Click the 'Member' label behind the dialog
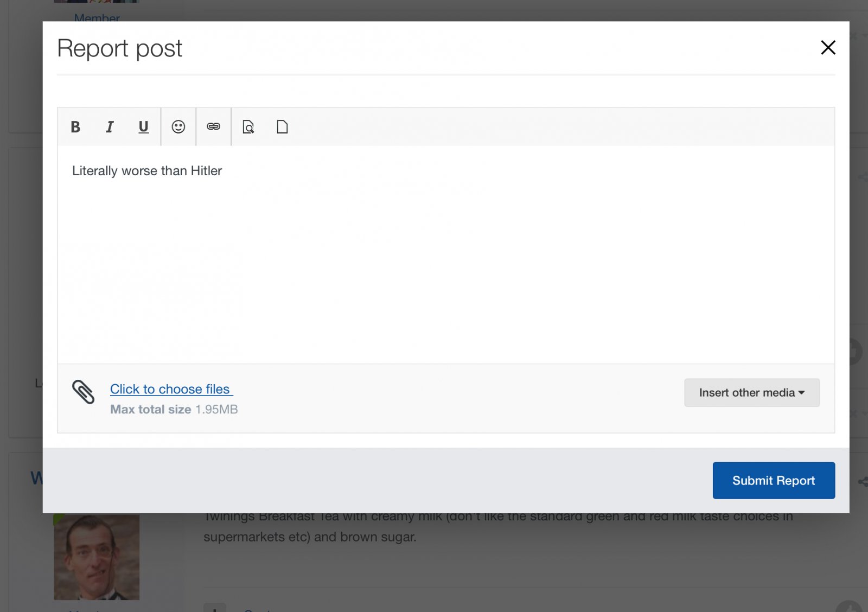868x612 pixels. [97, 17]
